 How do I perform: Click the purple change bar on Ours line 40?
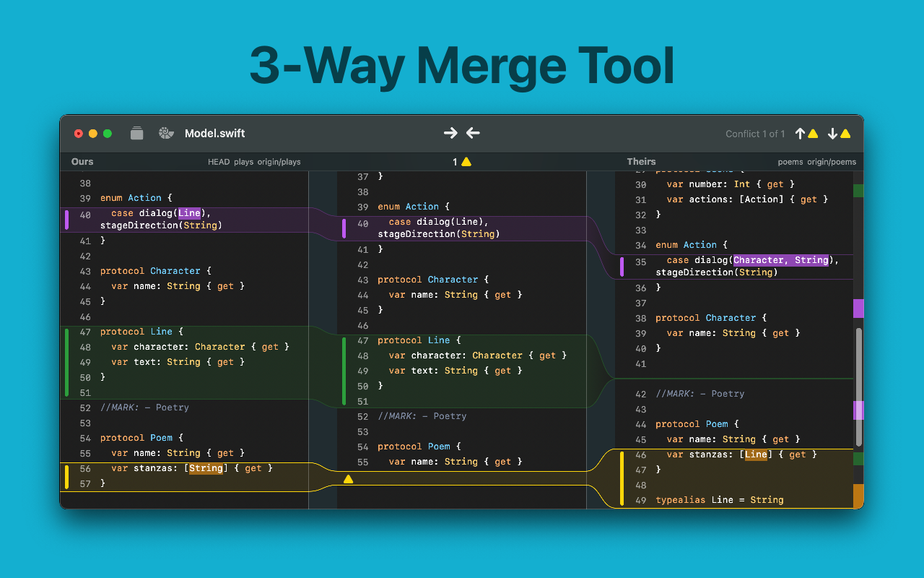pos(66,220)
